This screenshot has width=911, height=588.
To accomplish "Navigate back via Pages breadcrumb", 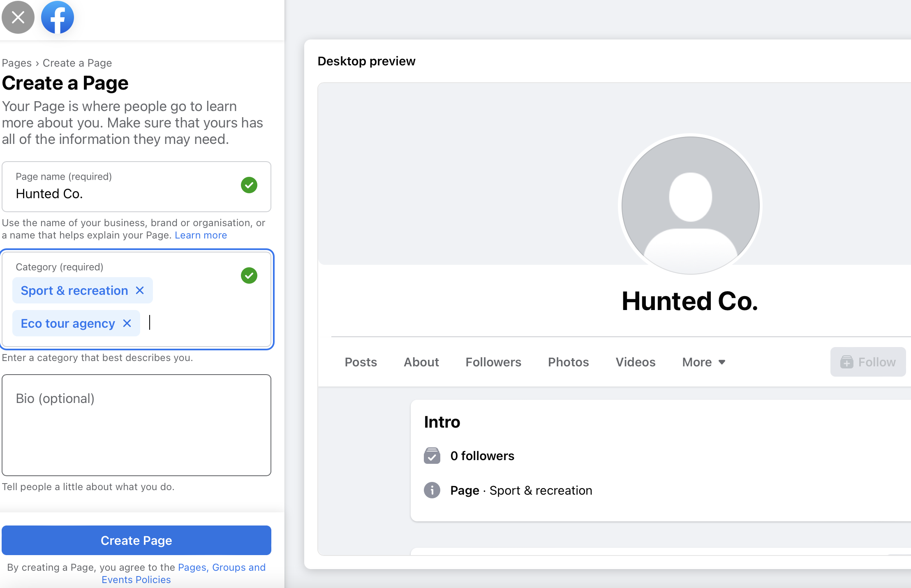I will pyautogui.click(x=16, y=63).
